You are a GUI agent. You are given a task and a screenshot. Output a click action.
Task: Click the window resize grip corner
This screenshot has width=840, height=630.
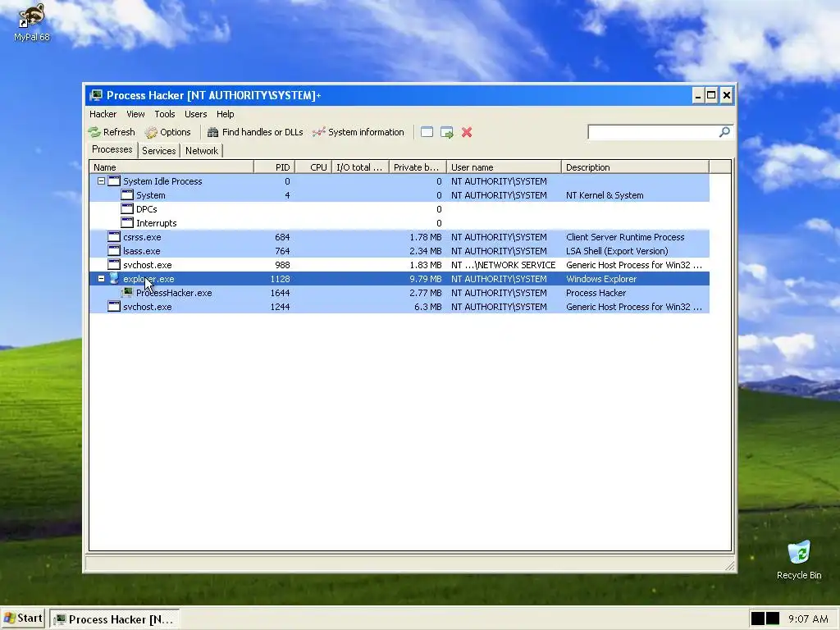tap(729, 566)
